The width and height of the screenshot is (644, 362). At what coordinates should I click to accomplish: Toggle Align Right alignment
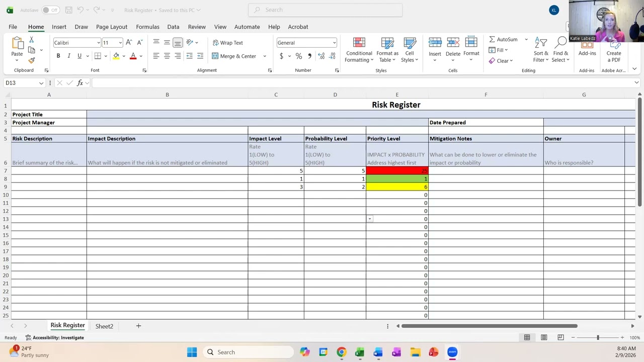coord(178,56)
